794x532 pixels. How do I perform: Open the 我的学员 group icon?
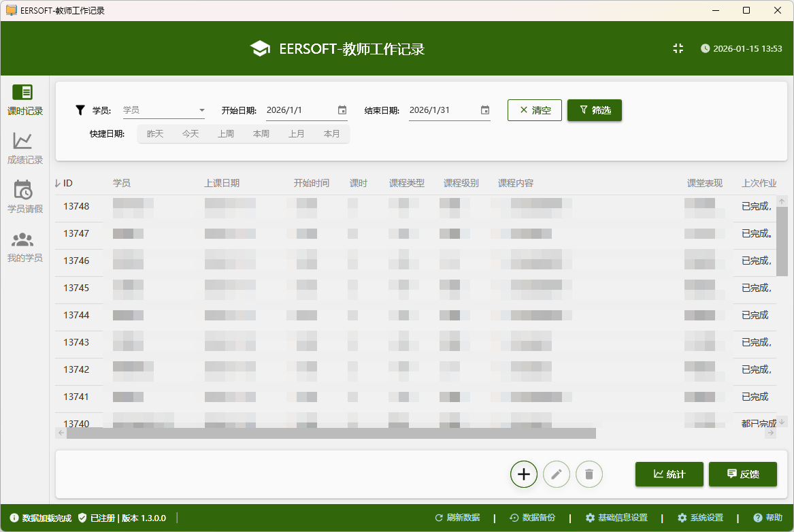(23, 239)
